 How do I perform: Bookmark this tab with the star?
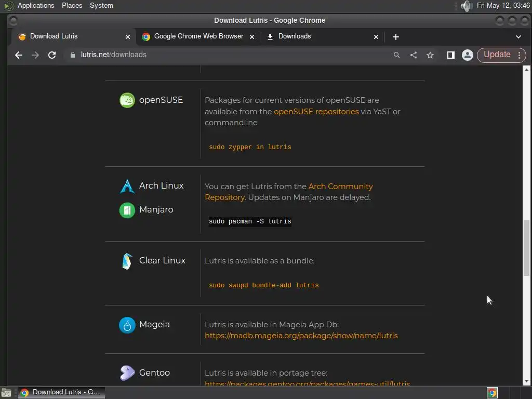(430, 55)
